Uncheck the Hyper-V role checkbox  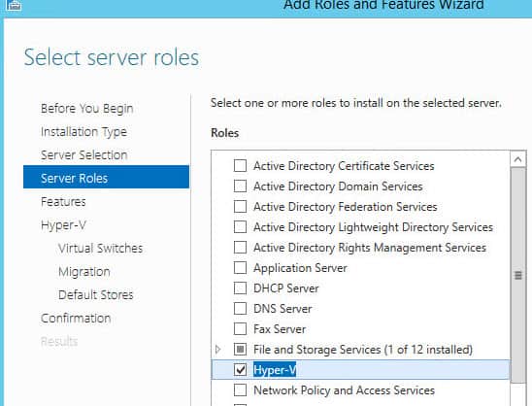coord(240,370)
